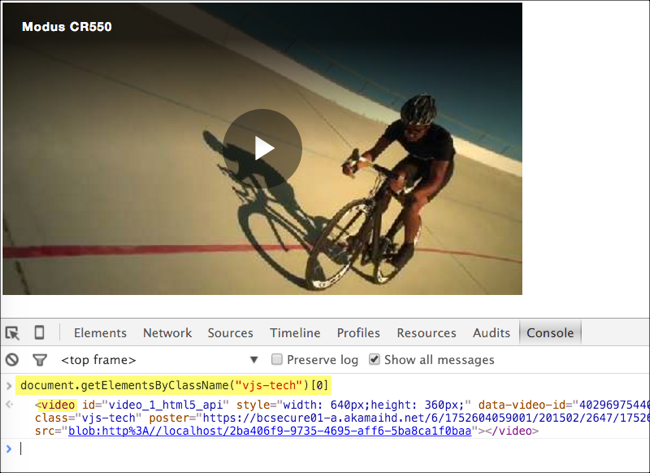Switch to the Resources tab
The image size is (650, 473).
[x=428, y=333]
